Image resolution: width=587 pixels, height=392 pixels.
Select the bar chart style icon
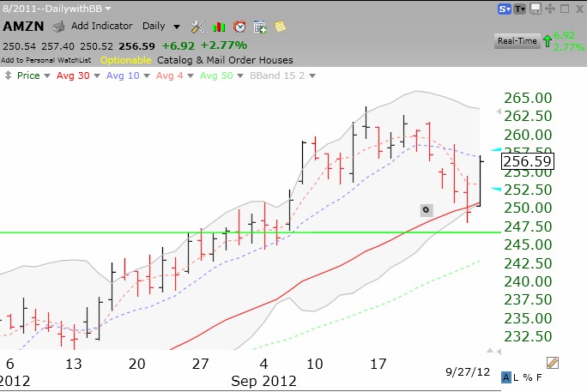(219, 27)
